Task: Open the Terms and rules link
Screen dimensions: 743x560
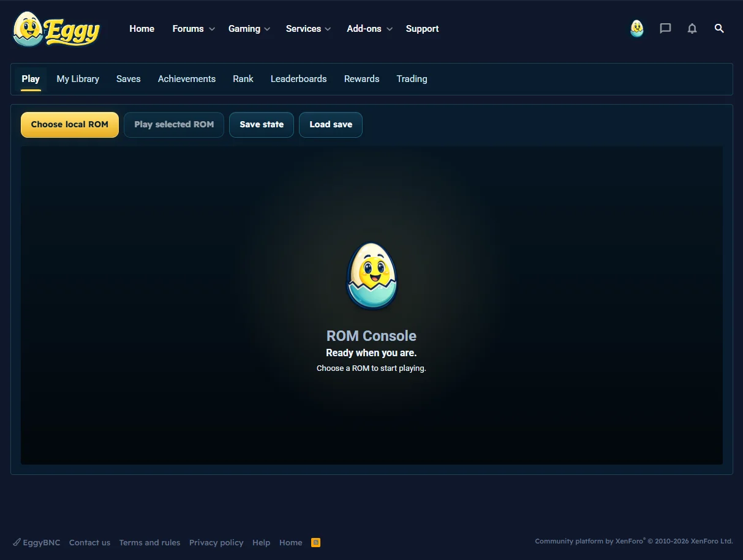Action: coord(150,542)
